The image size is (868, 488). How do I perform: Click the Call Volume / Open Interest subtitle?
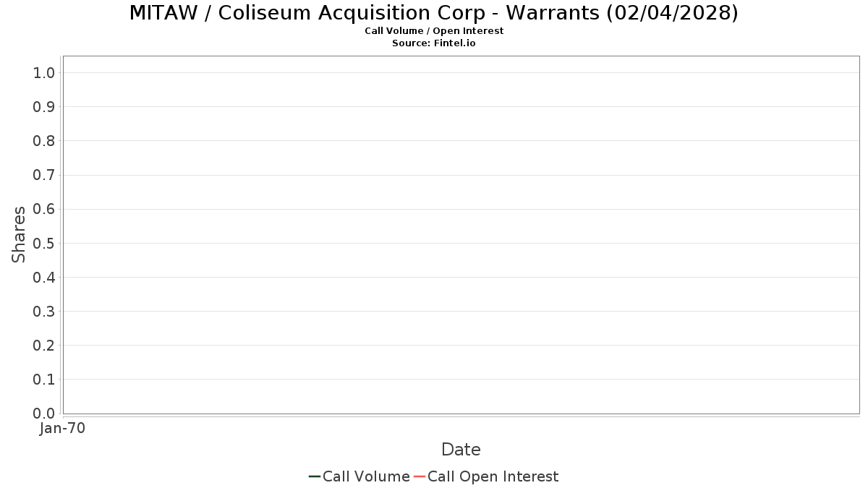click(x=434, y=31)
